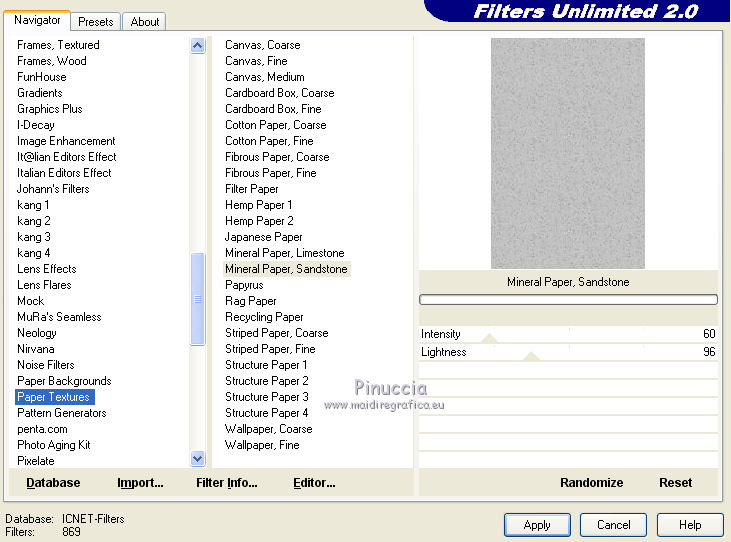Open the Presets tab
This screenshot has width=731, height=542.
96,21
